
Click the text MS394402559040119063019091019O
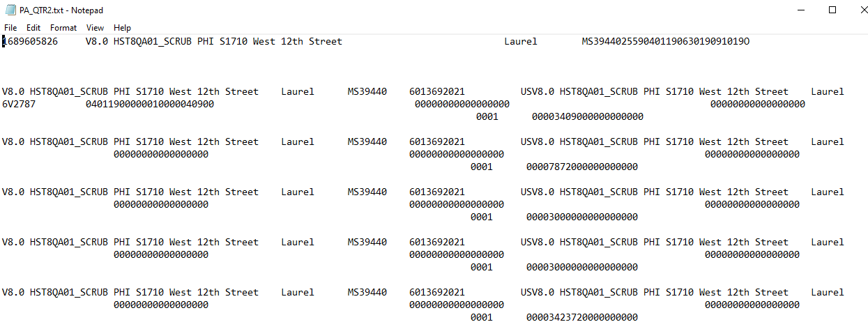click(666, 42)
